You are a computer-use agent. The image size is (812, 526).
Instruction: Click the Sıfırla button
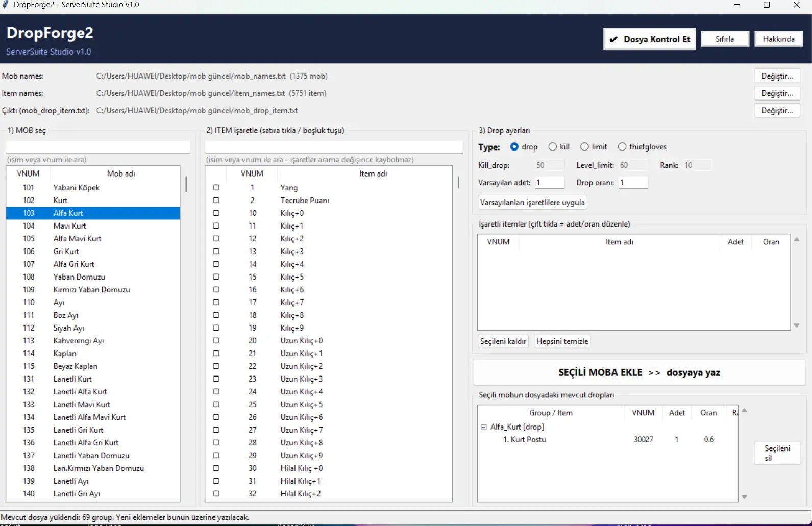(x=725, y=39)
